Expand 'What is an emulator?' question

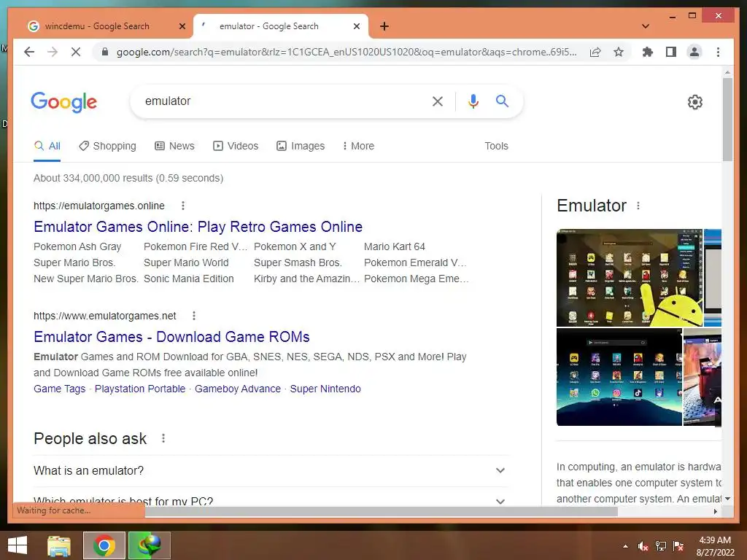[270, 470]
